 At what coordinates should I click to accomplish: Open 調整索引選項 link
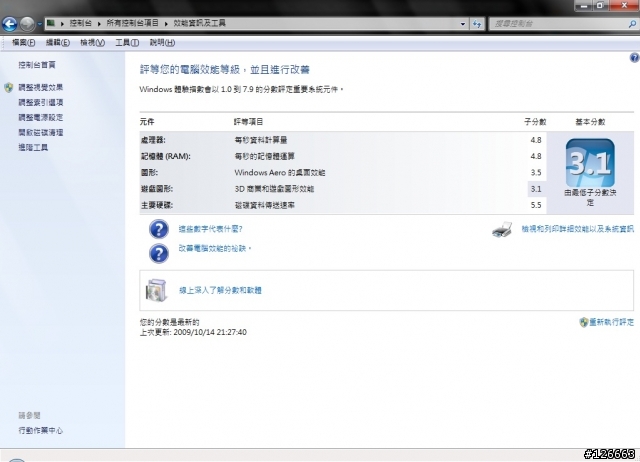(40, 102)
